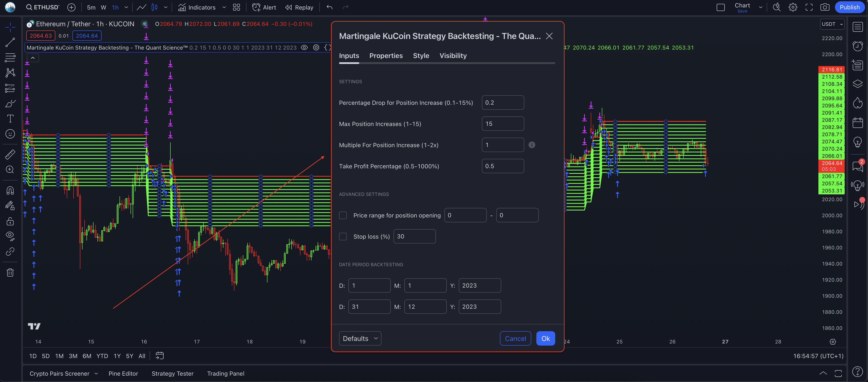The height and width of the screenshot is (382, 868).
Task: Take a chart snapshot with camera icon
Action: tap(825, 7)
